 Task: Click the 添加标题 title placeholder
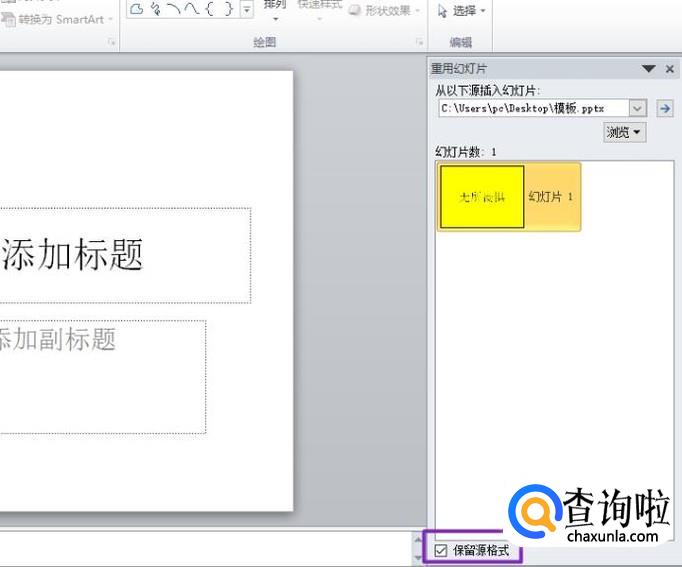125,255
